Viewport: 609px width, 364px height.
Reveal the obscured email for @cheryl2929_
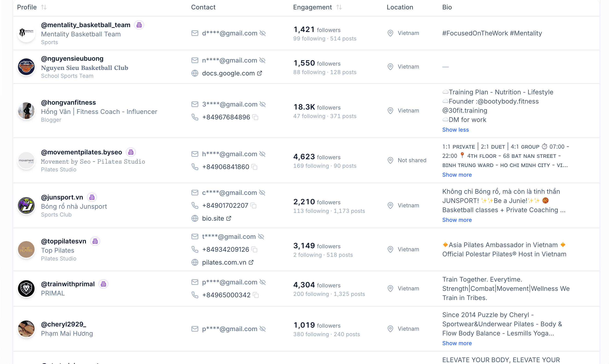click(x=263, y=329)
